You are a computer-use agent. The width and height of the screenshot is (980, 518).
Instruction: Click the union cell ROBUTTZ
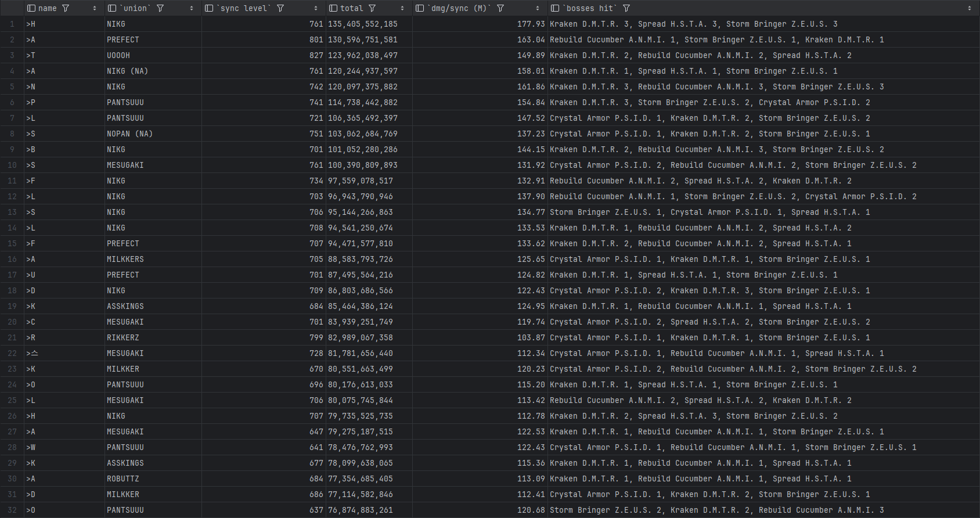point(123,479)
